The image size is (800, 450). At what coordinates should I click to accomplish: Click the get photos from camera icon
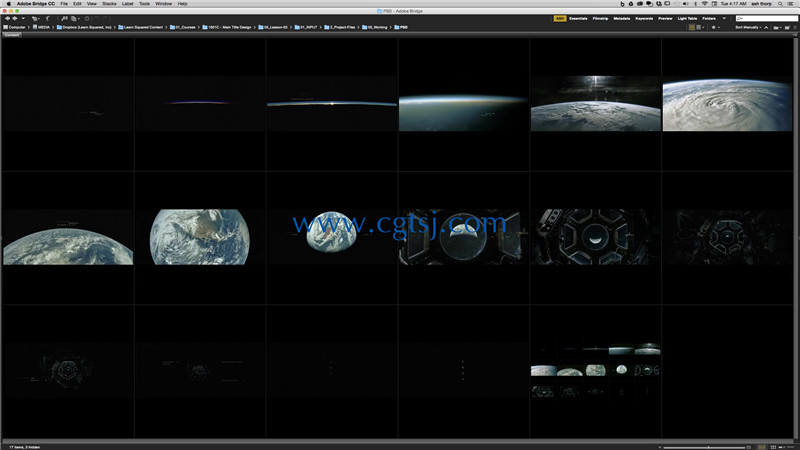(65, 18)
